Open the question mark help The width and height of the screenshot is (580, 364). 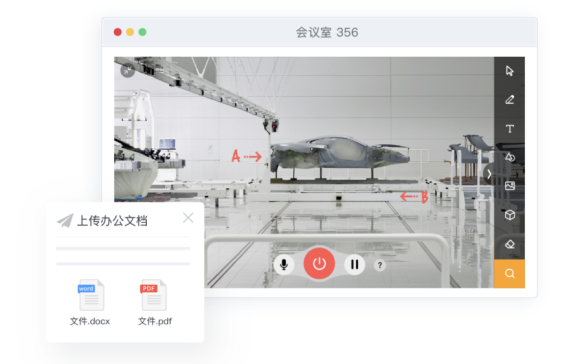(x=380, y=265)
